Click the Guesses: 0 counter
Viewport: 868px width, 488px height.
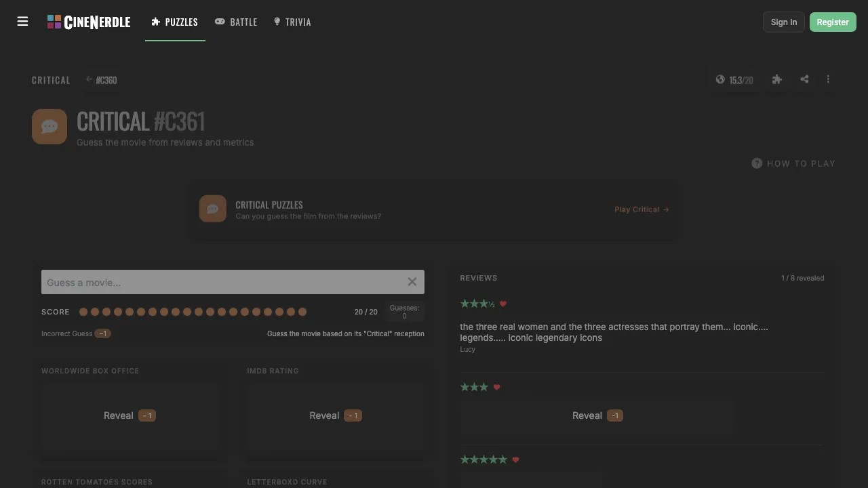coord(404,312)
